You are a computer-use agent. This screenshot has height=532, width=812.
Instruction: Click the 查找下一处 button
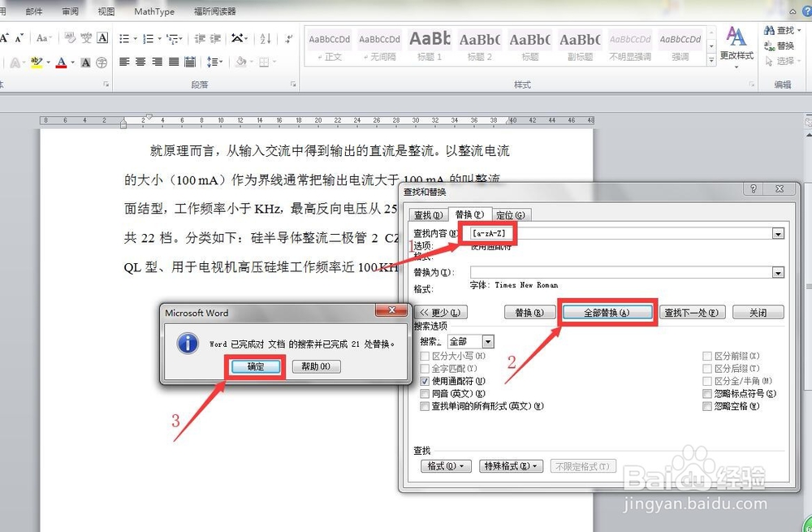693,313
